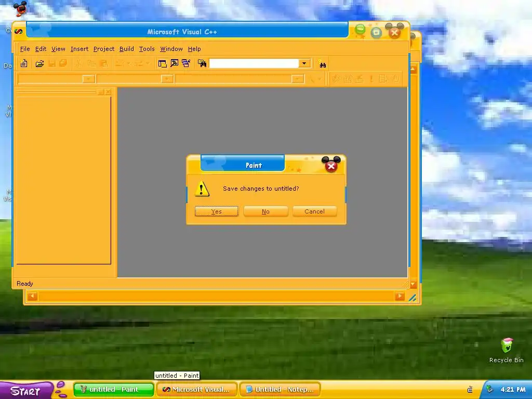Click the Find in Files icon
This screenshot has height=399, width=532.
202,63
